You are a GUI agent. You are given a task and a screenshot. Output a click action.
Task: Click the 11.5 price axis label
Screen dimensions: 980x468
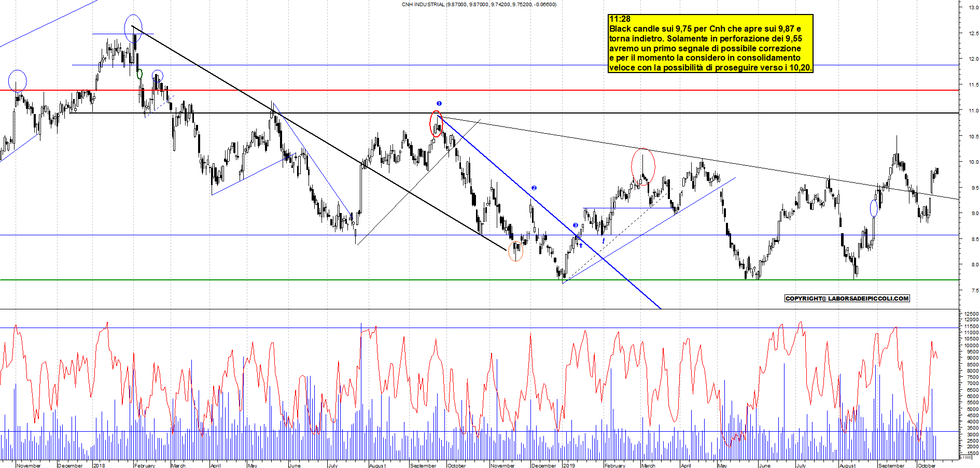tap(973, 85)
